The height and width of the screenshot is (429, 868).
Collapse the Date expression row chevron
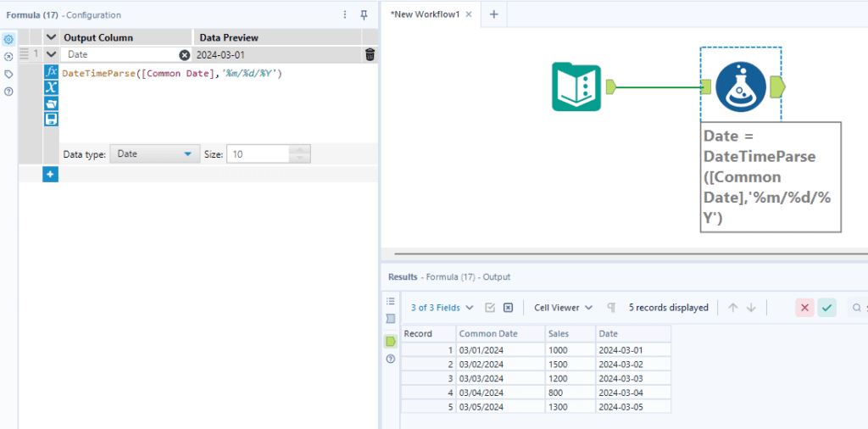coord(51,54)
